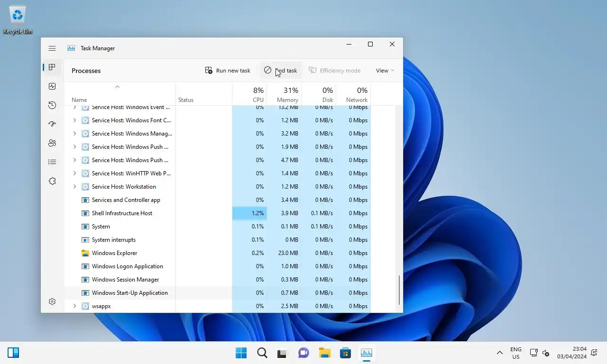The width and height of the screenshot is (607, 364).
Task: Open Microsoft Store from taskbar
Action: [x=345, y=353]
